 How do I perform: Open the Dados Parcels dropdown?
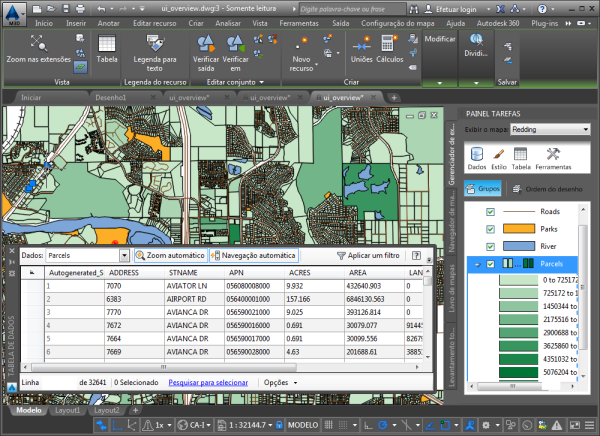(87, 256)
